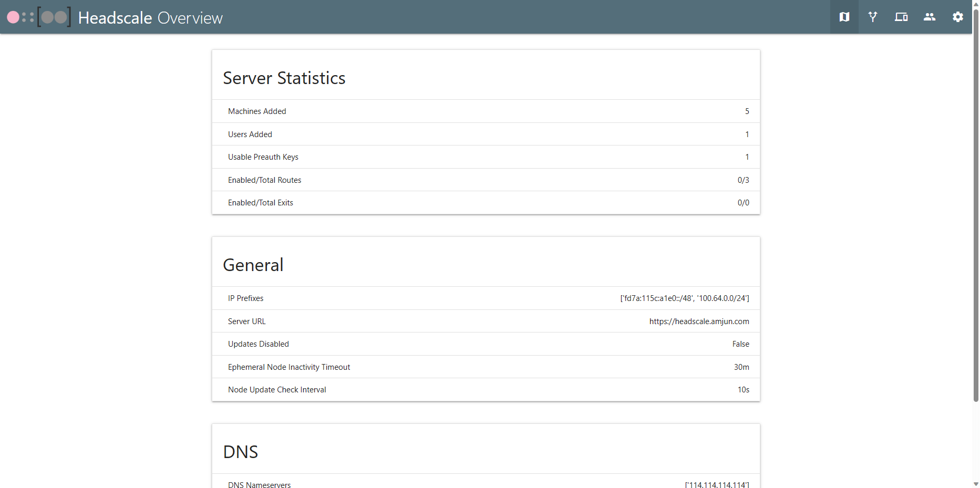Click the headscale.amjun.com server URL

(699, 321)
